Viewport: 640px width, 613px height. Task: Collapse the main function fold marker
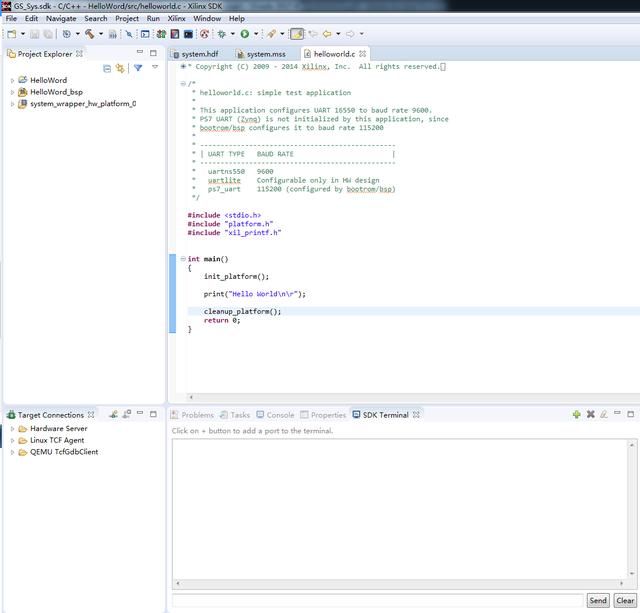pos(183,259)
